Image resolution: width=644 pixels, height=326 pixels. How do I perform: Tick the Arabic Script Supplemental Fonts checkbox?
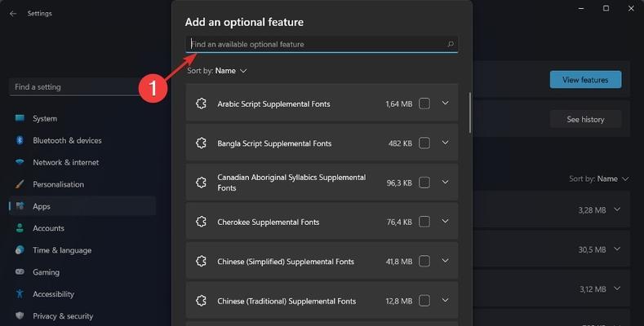(x=424, y=104)
